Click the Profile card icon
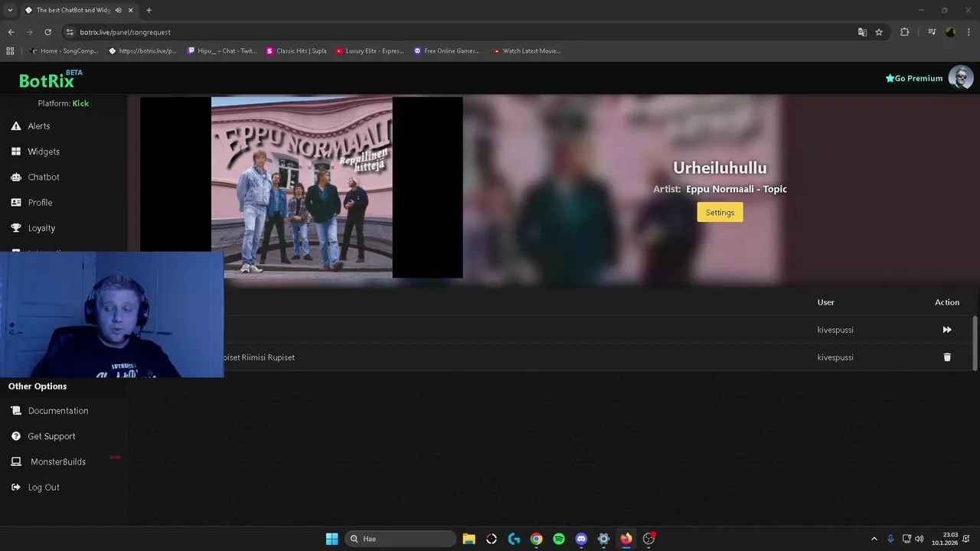This screenshot has width=980, height=551. click(15, 203)
